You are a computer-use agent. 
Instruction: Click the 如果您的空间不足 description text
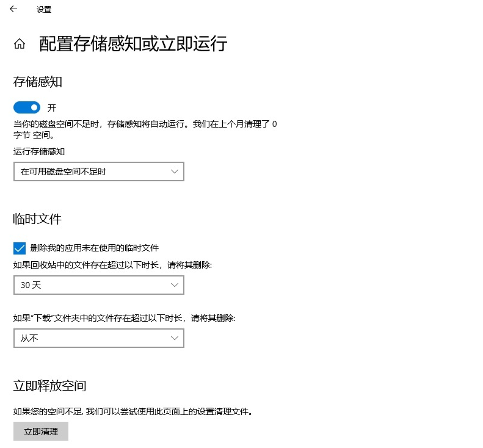click(133, 411)
